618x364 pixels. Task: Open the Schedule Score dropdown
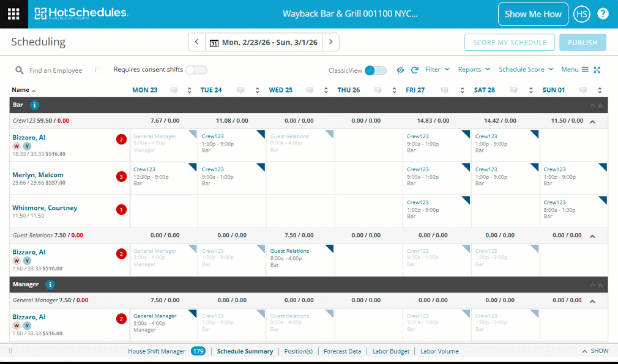click(526, 69)
